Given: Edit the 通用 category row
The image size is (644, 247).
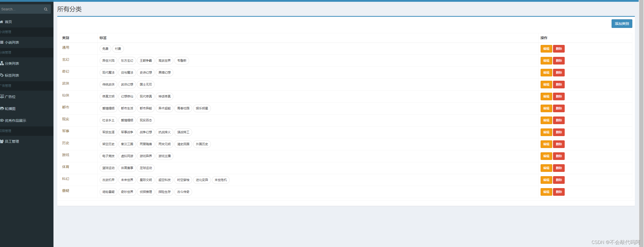Looking at the screenshot, I should coord(546,49).
